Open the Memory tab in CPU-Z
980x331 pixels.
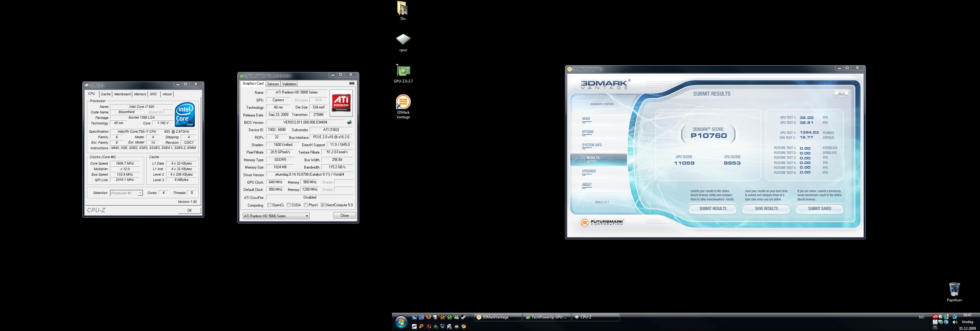pyautogui.click(x=140, y=94)
